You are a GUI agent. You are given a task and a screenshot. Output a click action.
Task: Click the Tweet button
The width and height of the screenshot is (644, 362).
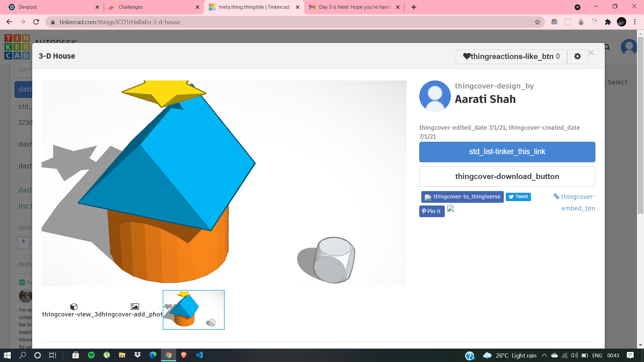518,197
